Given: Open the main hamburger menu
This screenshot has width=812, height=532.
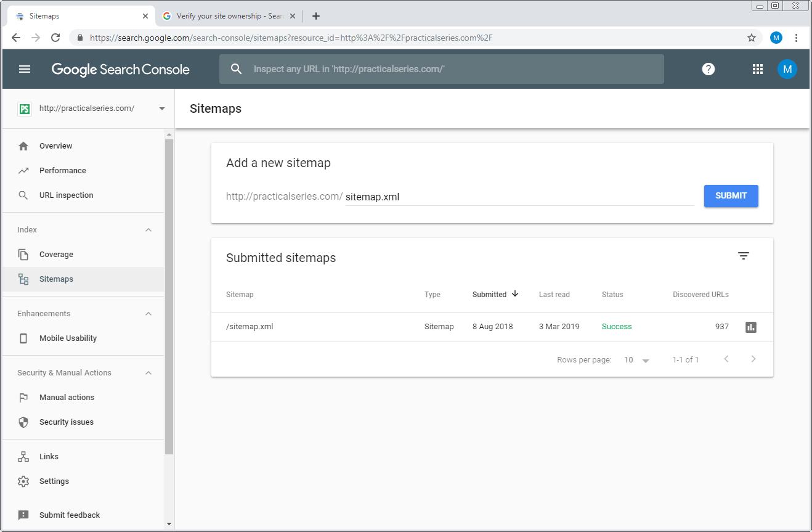Looking at the screenshot, I should 25,69.
